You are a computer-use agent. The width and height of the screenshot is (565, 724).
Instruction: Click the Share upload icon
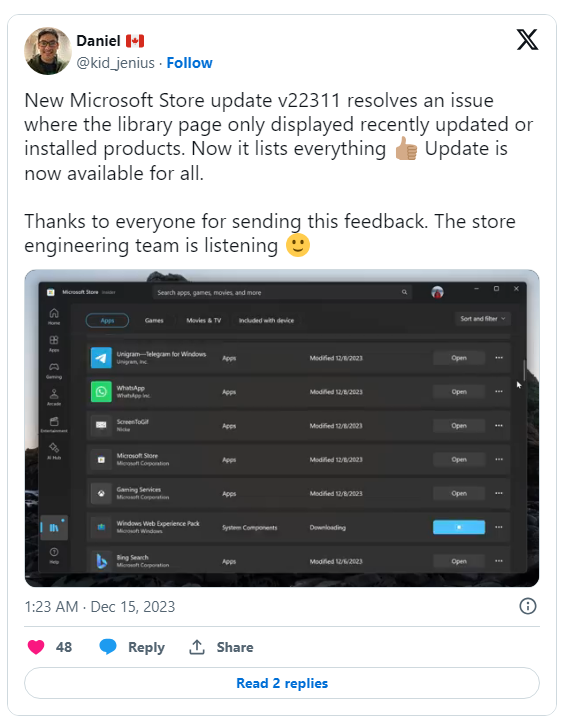pyautogui.click(x=197, y=647)
